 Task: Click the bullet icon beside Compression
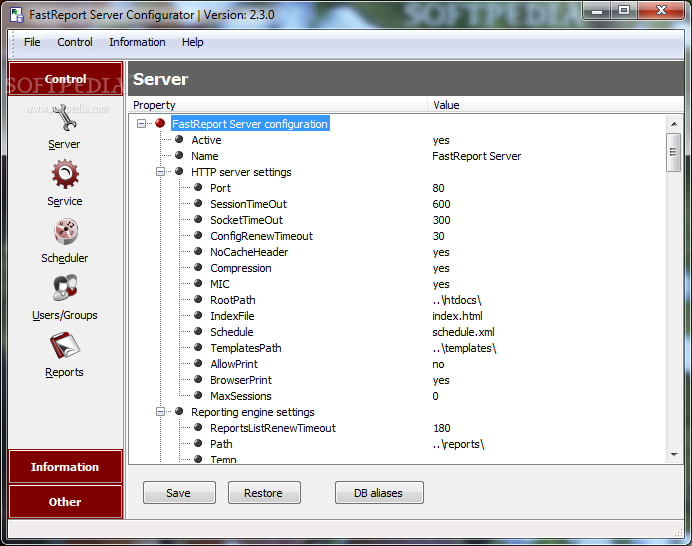coord(198,267)
